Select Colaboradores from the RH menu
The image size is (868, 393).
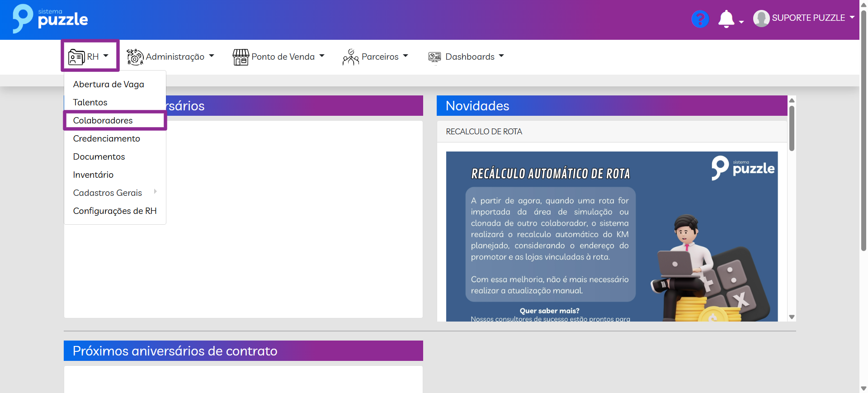coord(103,120)
